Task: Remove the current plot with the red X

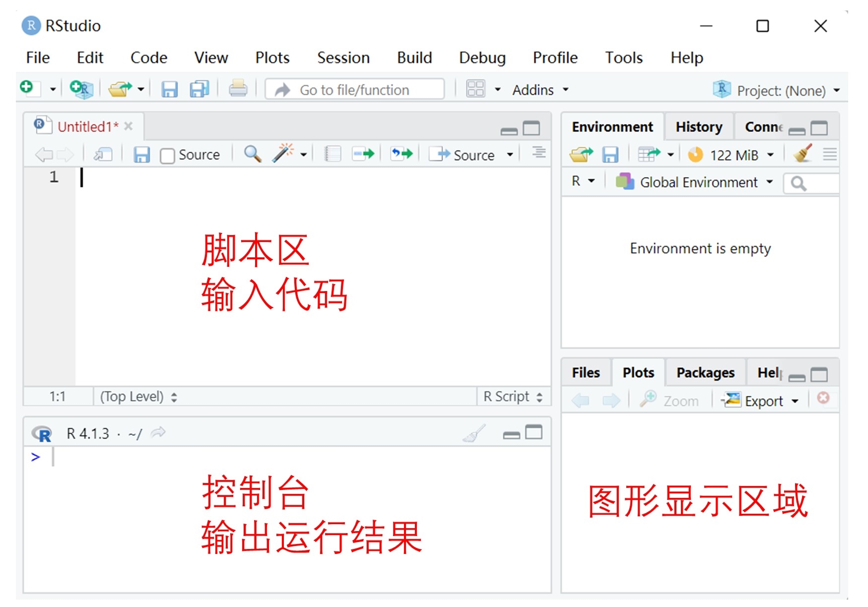Action: pos(823,398)
